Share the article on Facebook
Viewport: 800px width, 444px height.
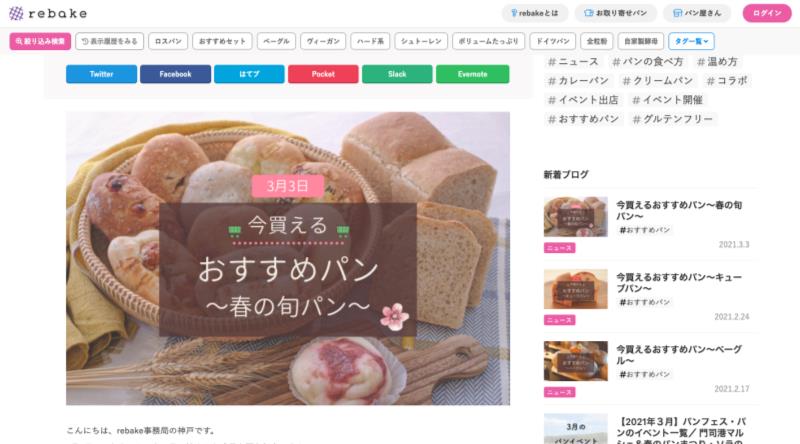tap(176, 74)
